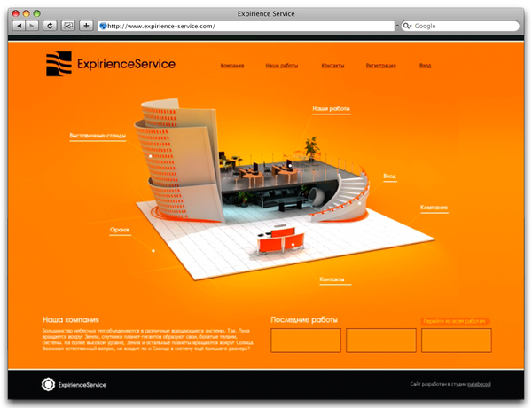The height and width of the screenshot is (408, 532).
Task: Open the Вход top menu item
Action: click(425, 65)
